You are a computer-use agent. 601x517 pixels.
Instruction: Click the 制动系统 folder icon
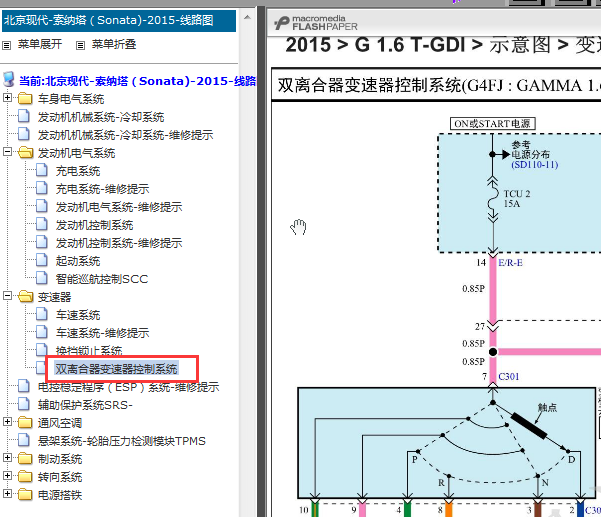tap(25, 459)
